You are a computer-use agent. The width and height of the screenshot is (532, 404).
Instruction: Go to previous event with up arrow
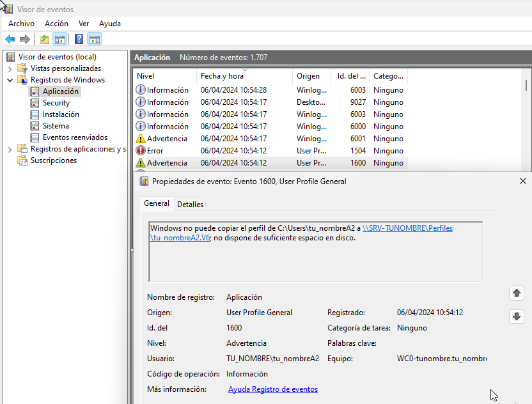(x=516, y=293)
